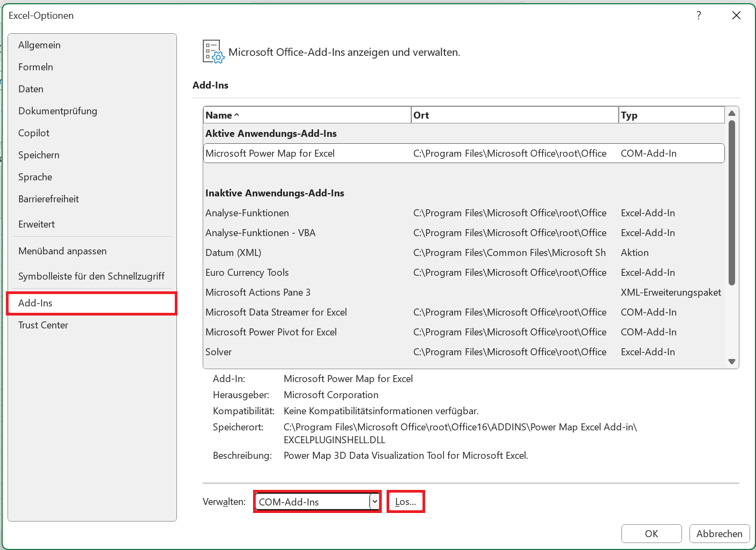Click the XML-Erweiterungspaket type cell
756x550 pixels.
tap(671, 292)
